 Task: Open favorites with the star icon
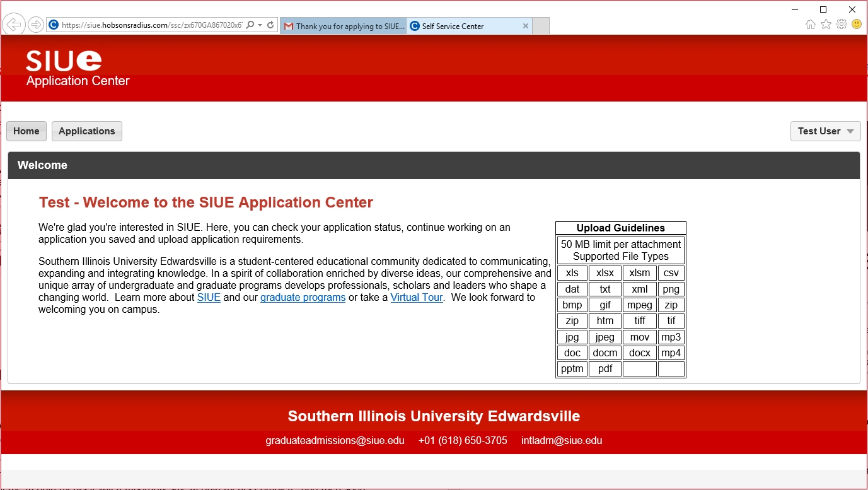[826, 25]
